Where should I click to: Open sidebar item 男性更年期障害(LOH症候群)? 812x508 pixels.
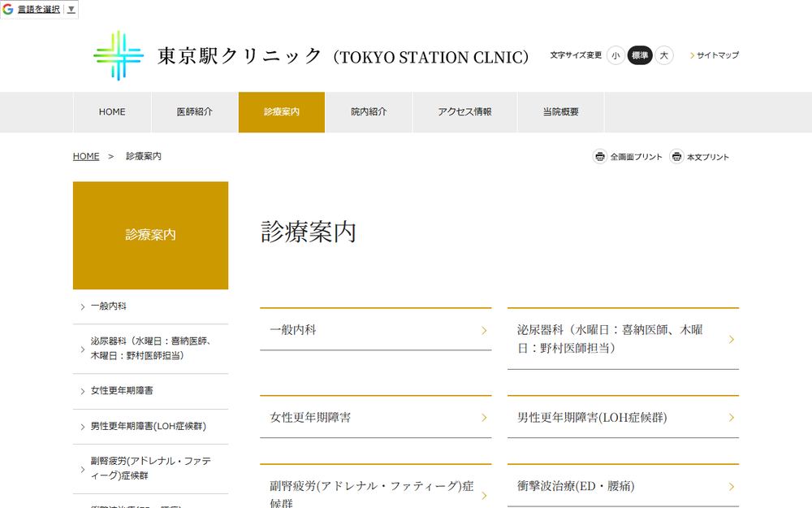coord(151,427)
